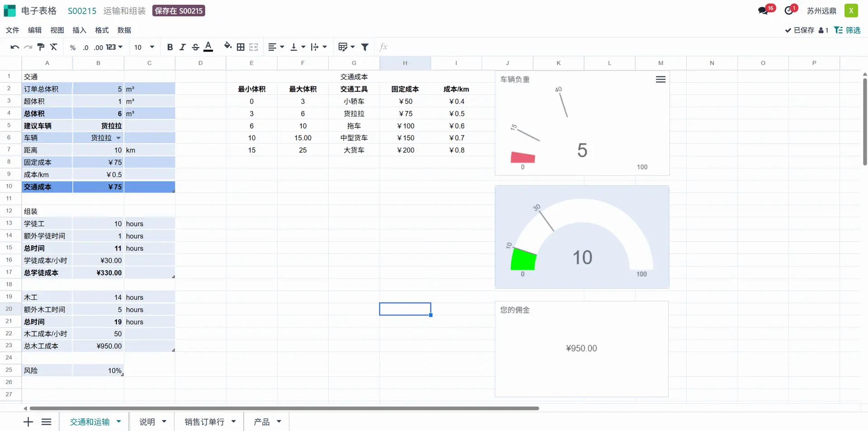Open the 货拉拉 vehicle dropdown in cell B6
Screen dimensions: 868x431
pyautogui.click(x=118, y=138)
